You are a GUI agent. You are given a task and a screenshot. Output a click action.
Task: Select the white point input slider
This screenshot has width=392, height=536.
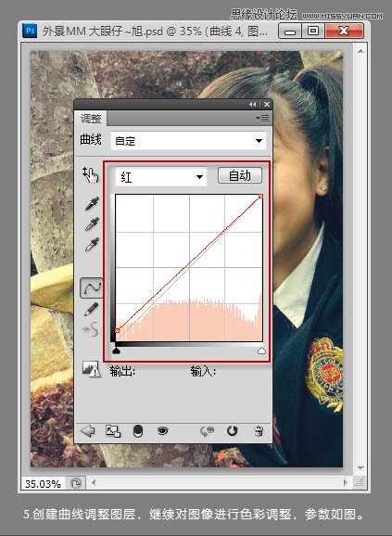261,351
